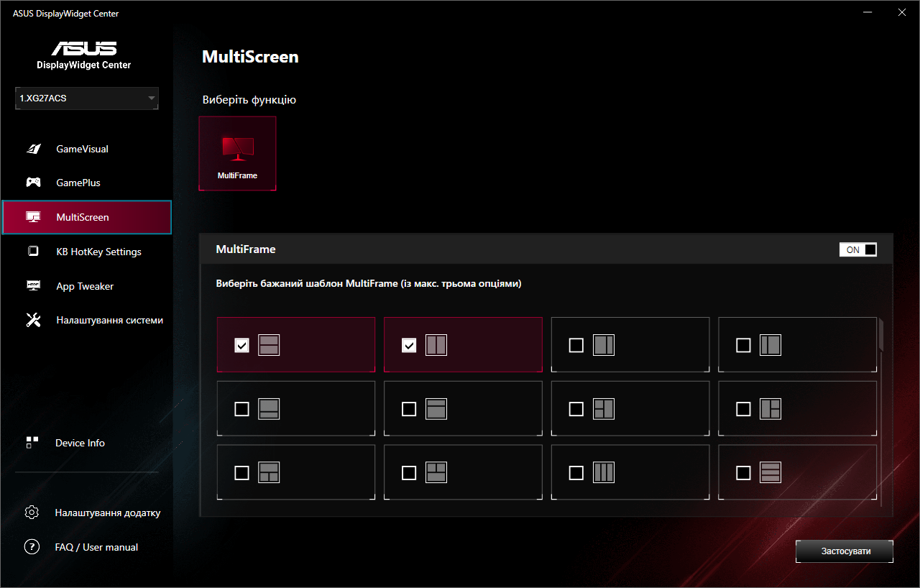Open Налаштування системи in the sidebar
The height and width of the screenshot is (588, 920).
[87, 320]
